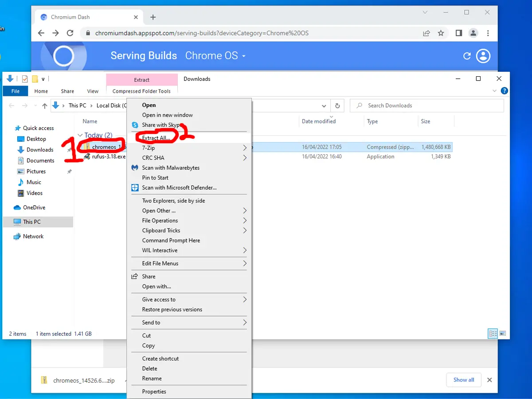
Task: Bookmark this page with the star icon
Action: coord(441,33)
